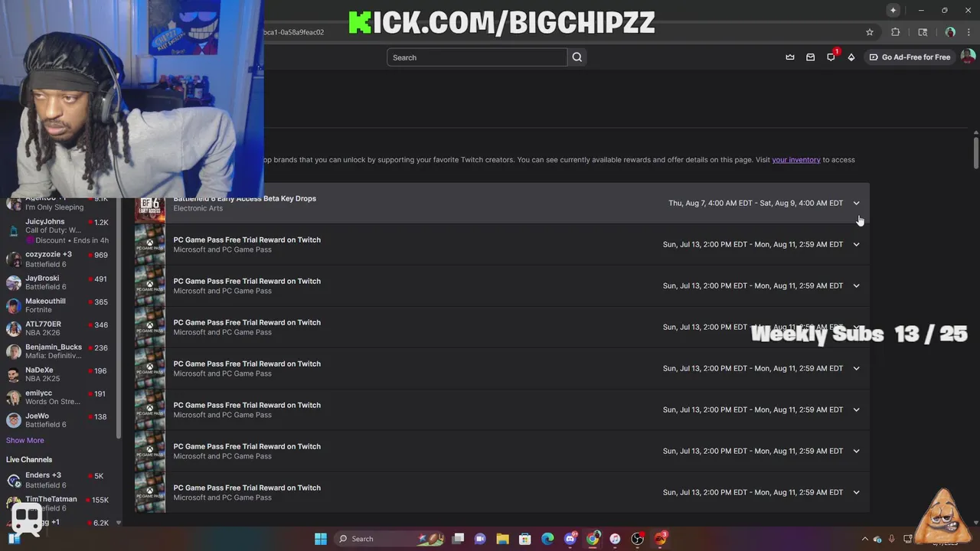Open NaDeXe channel in sidebar
Viewport: 980px width, 551px height.
[x=57, y=374]
